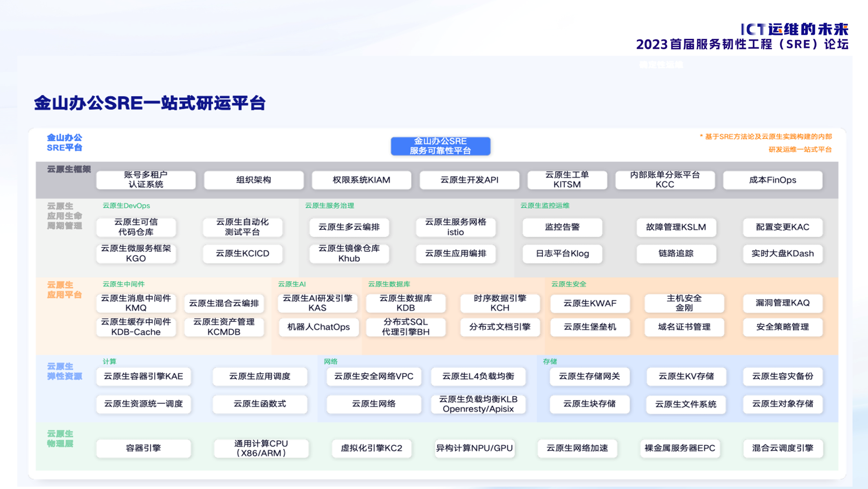Open the 云原生资源统一调度 box

pyautogui.click(x=143, y=404)
